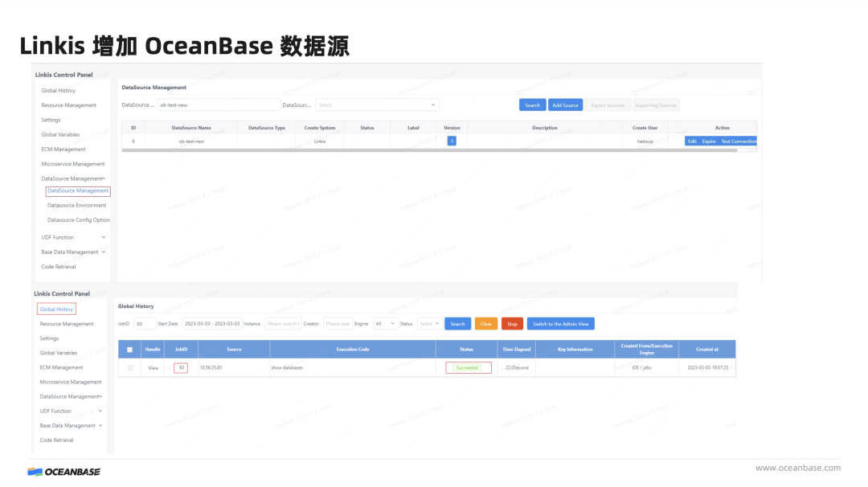
Task: Toggle the select-all checkbox in Global History table header
Action: pos(130,350)
